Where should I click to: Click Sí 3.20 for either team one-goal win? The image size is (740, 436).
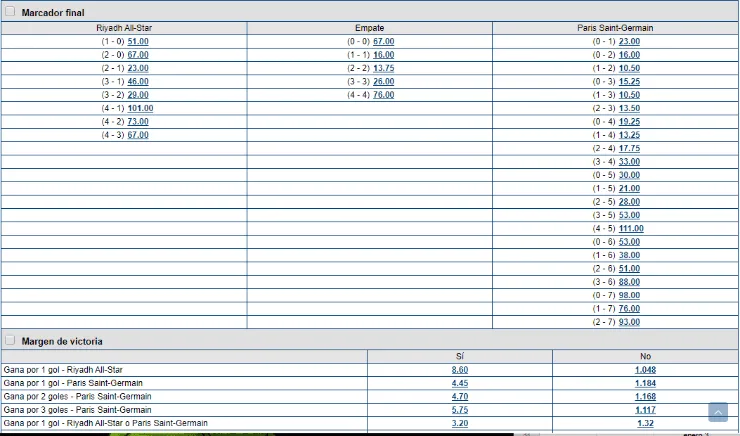tap(459, 423)
